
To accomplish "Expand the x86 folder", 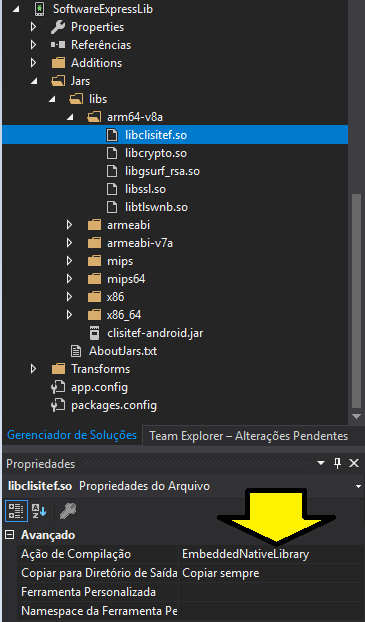I will point(69,297).
